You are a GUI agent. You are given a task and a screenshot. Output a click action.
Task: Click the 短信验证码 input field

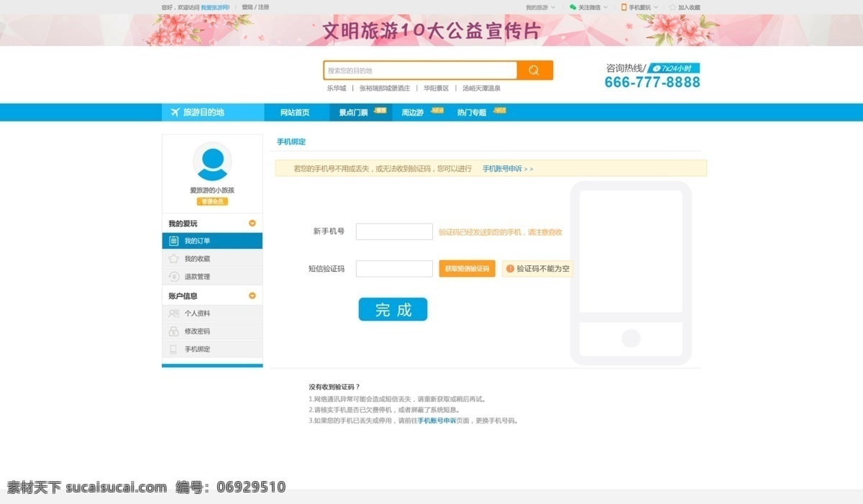394,269
